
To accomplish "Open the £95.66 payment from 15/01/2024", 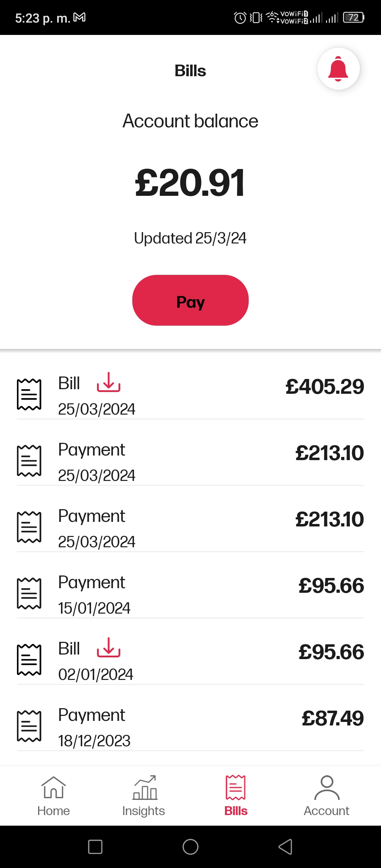I will pyautogui.click(x=190, y=593).
